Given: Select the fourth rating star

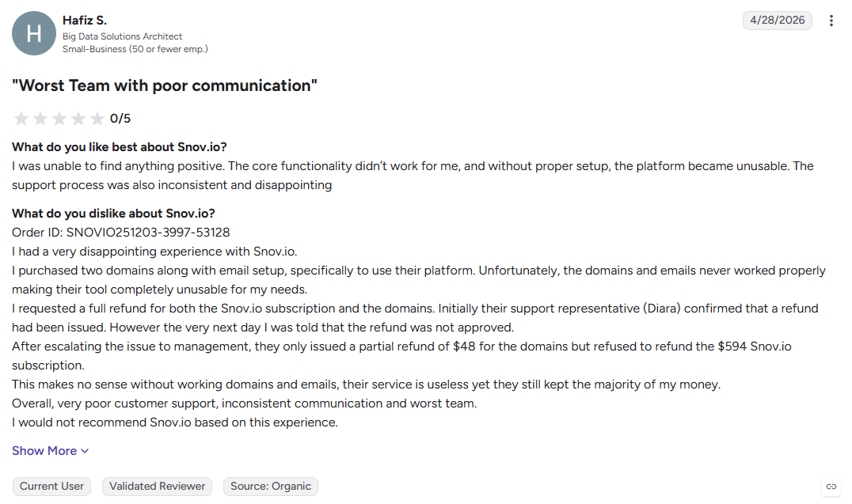Looking at the screenshot, I should tap(78, 119).
